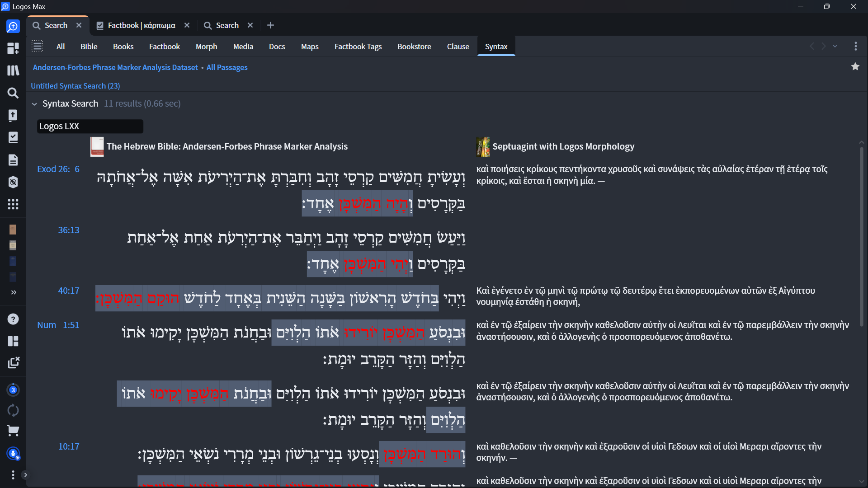Collapse the Syntax Search results section

pos(34,104)
